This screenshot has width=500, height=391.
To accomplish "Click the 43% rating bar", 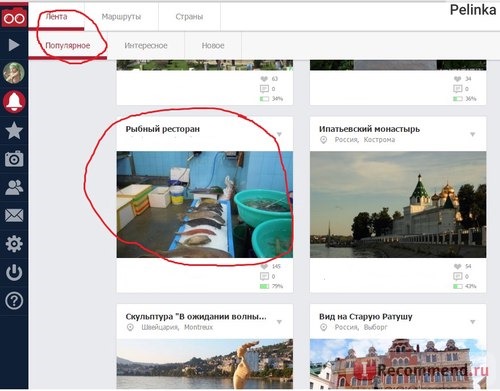I will 458,286.
